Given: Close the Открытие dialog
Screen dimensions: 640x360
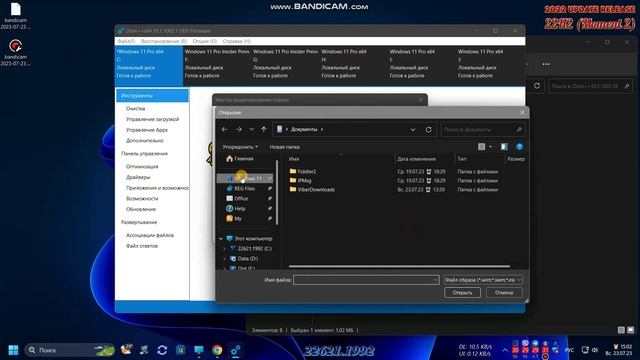Looking at the screenshot, I should pos(522,113).
